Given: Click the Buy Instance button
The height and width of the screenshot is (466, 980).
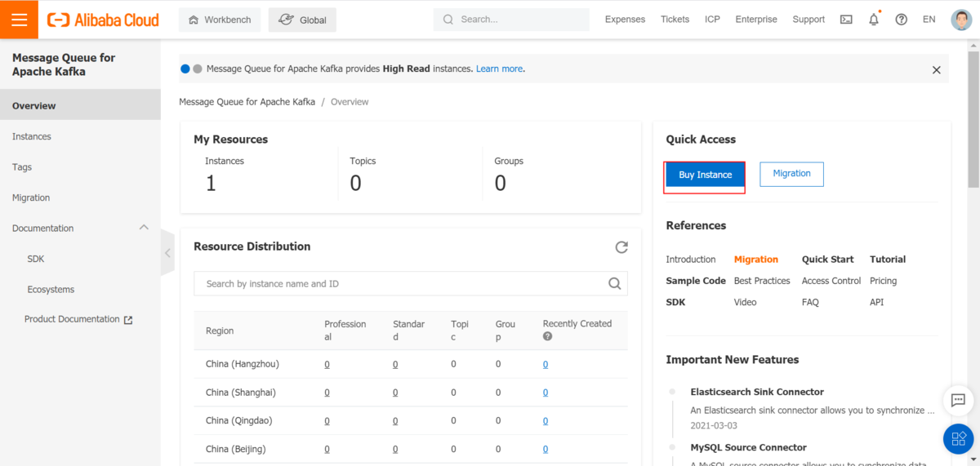Looking at the screenshot, I should coord(705,175).
